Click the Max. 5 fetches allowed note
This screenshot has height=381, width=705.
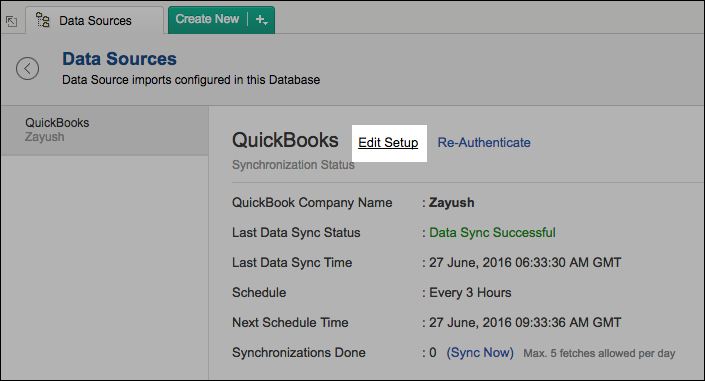point(599,354)
